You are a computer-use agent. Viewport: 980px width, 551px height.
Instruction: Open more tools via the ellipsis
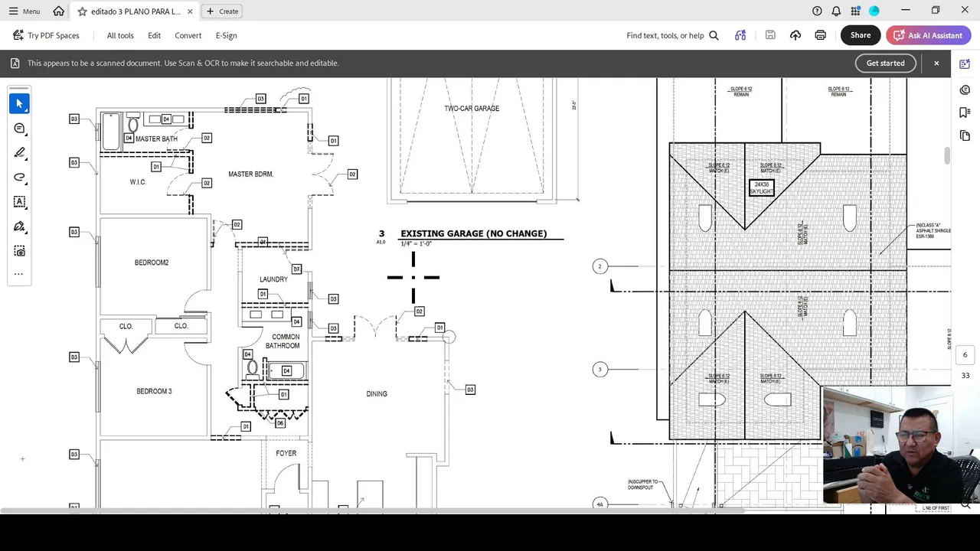pos(19,274)
